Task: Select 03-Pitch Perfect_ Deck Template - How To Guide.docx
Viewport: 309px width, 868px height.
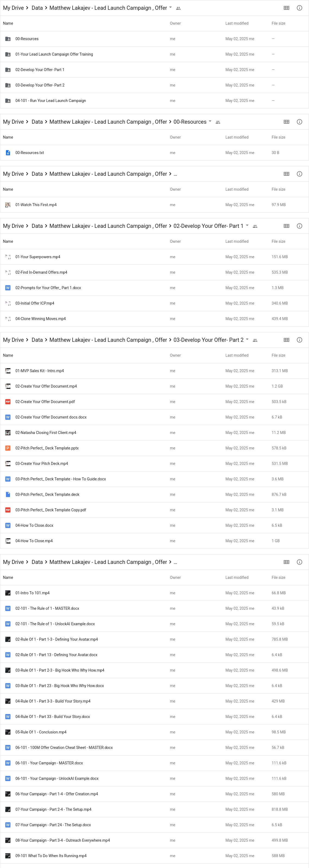Action: tap(154, 479)
